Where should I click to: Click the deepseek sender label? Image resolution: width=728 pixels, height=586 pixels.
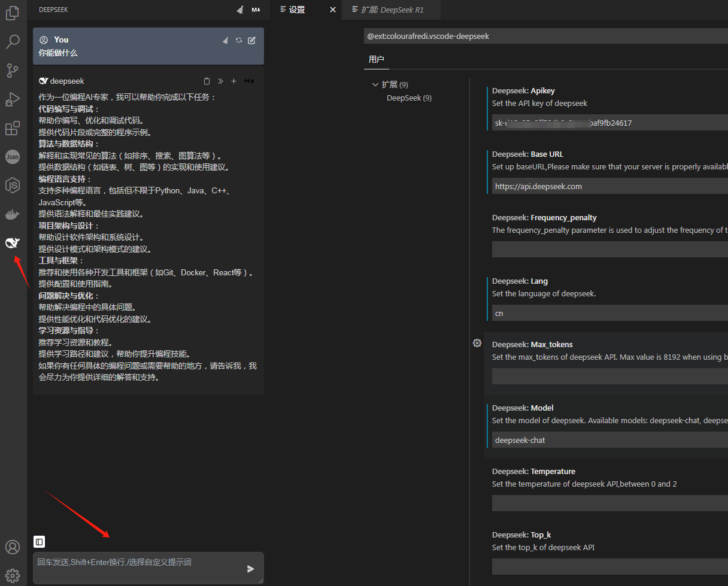click(x=67, y=81)
